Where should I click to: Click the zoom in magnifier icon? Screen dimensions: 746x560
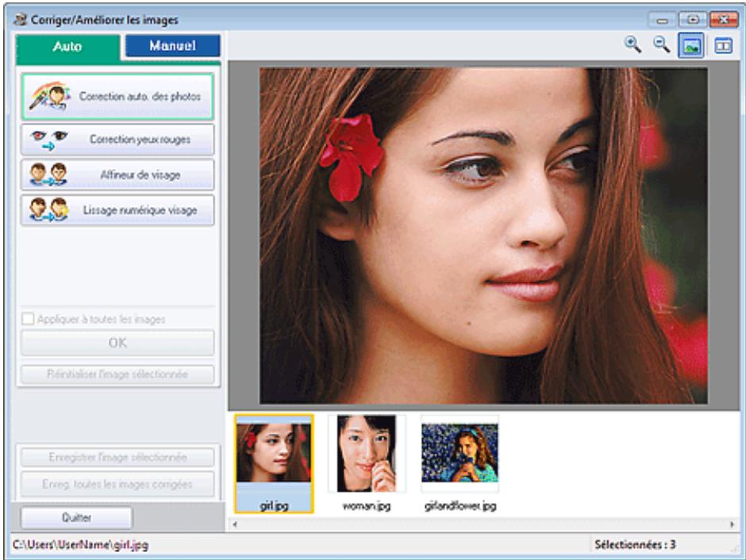click(633, 45)
